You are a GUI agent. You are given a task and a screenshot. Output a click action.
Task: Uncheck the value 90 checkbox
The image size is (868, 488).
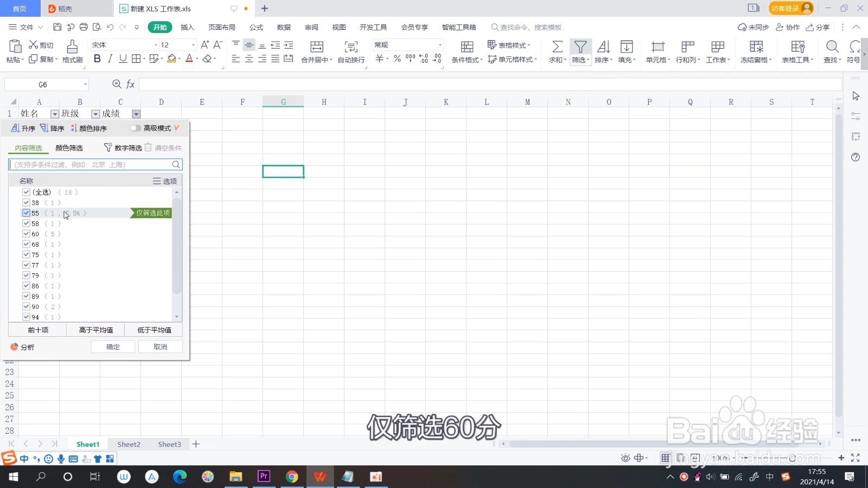click(x=26, y=306)
